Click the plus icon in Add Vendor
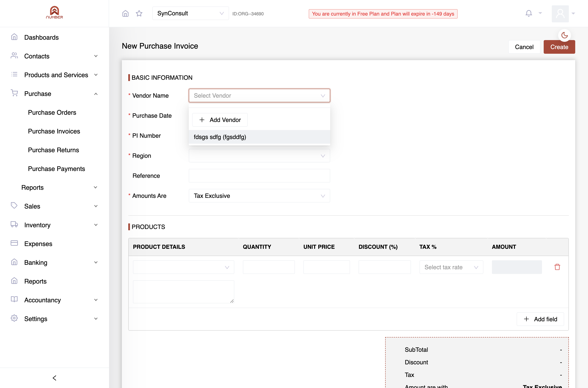 pyautogui.click(x=202, y=120)
